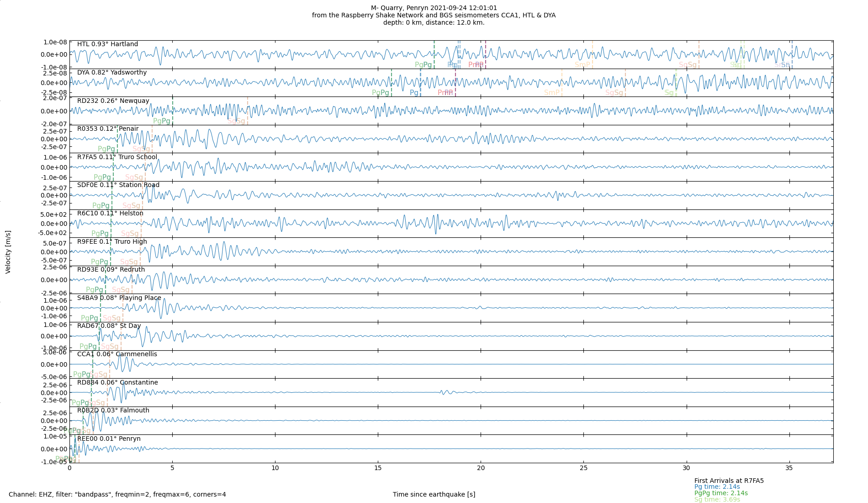Select the subtitle naming the Raspberry Shake Network
Image resolution: width=868 pixels, height=503 pixels.
click(434, 15)
